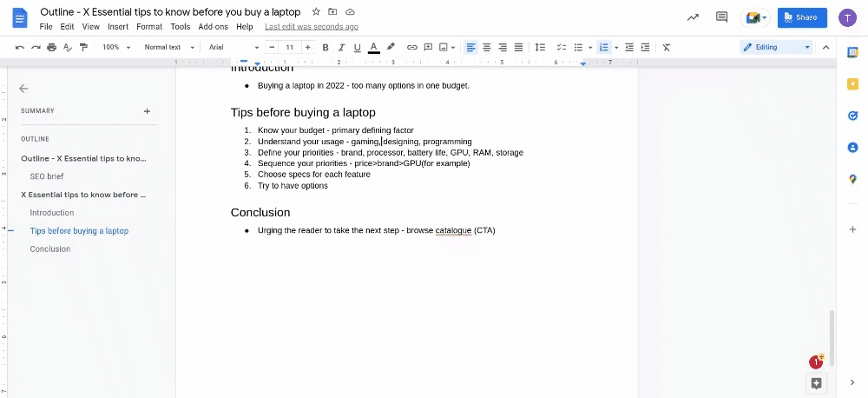The image size is (868, 398).
Task: Open the Tools menu
Action: pyautogui.click(x=181, y=27)
